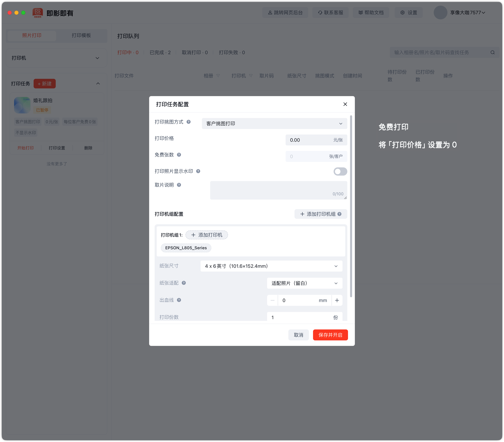Select the 已完成 queue tab

(x=160, y=52)
